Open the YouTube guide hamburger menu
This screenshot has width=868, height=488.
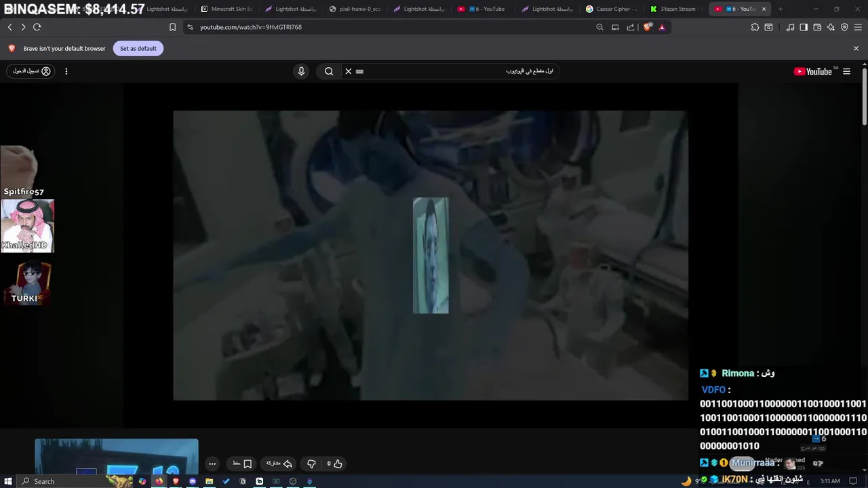(846, 71)
